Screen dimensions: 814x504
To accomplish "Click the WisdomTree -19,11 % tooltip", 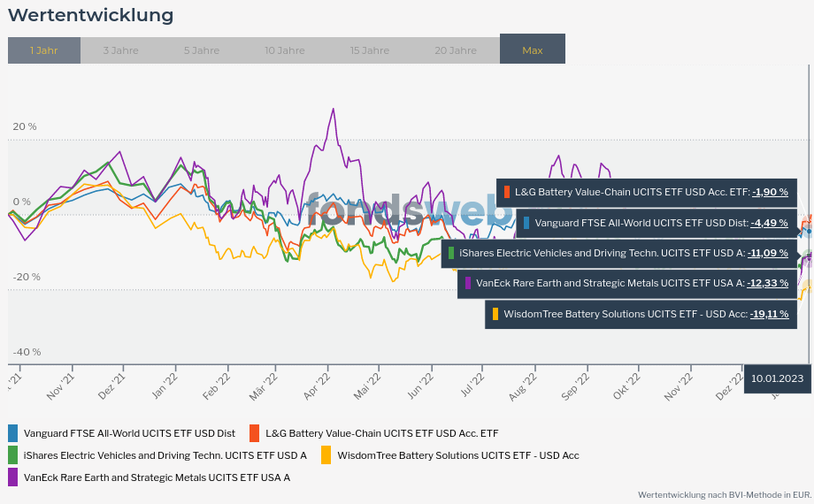I will (x=641, y=314).
